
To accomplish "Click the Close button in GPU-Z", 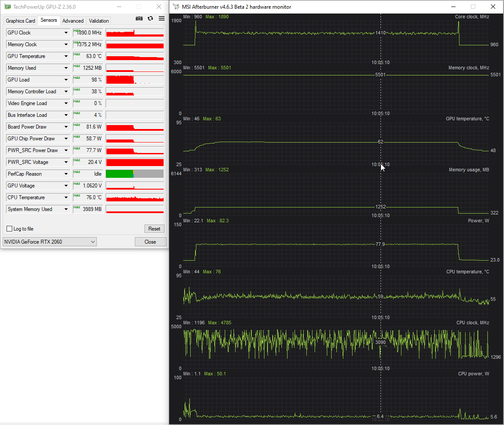I will (x=150, y=242).
